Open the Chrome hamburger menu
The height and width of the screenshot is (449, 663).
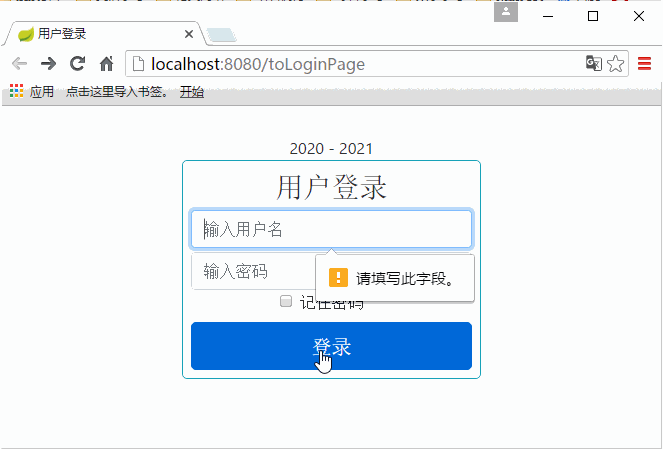pos(644,64)
